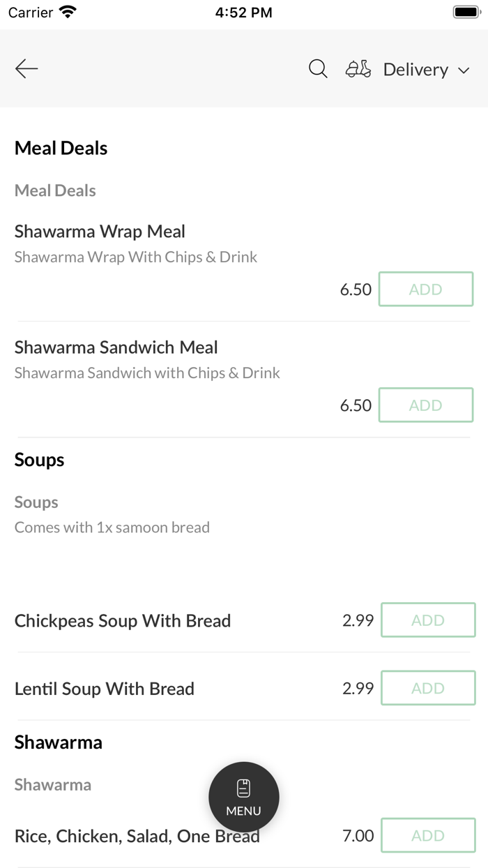Select the Meal Deals section heading
Image resolution: width=488 pixels, height=868 pixels.
[x=61, y=148]
